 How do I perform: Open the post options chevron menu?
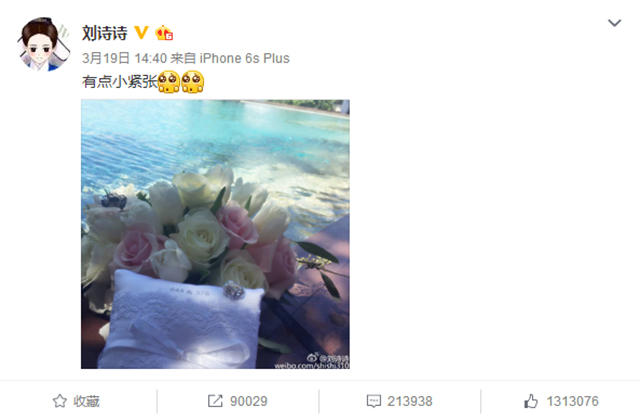614,23
